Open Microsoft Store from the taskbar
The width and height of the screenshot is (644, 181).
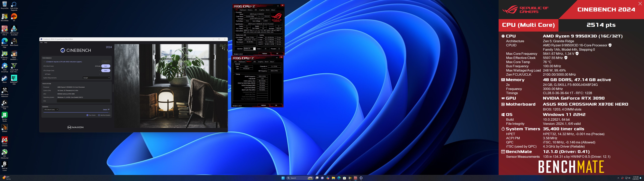[345, 178]
